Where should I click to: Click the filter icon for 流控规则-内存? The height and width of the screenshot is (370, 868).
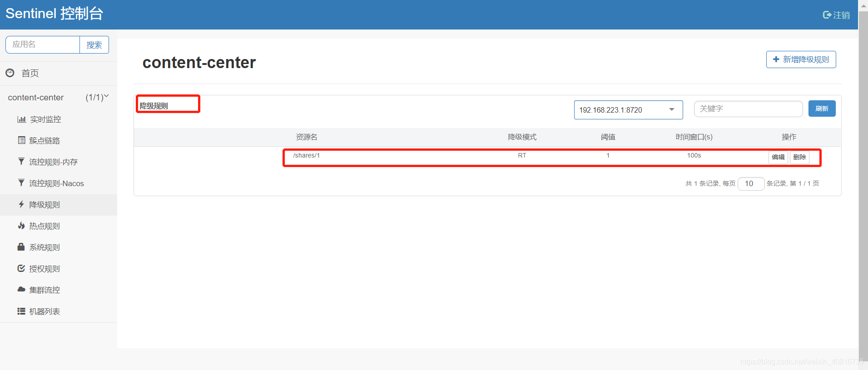(21, 161)
